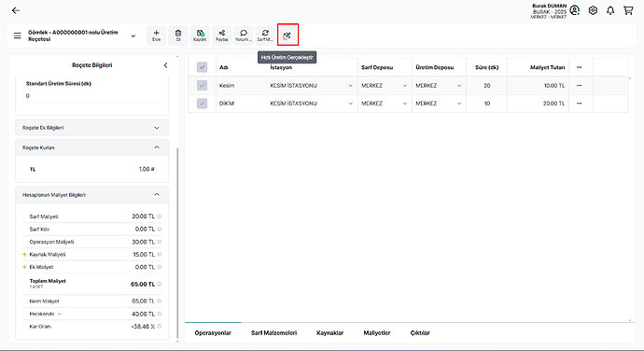Screen dimensions: 644x351
Task: Collapse the Reçete Bilgileri panel
Action: pos(165,65)
